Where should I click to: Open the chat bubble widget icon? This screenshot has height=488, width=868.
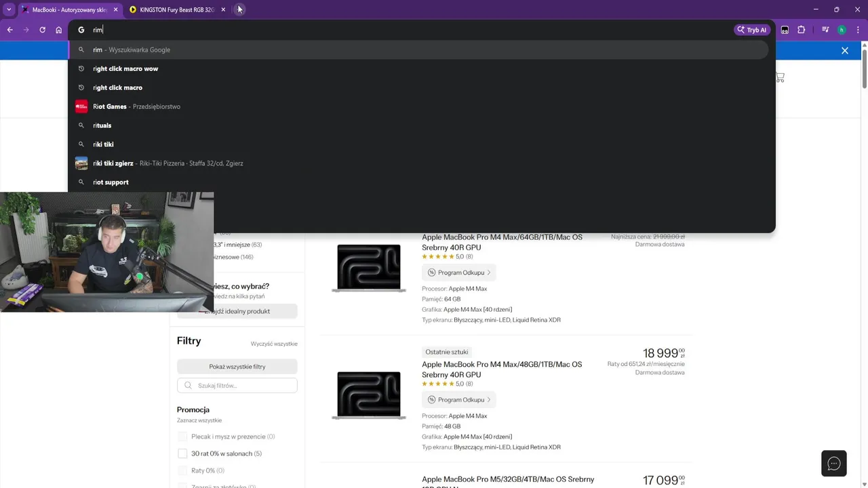pos(834,464)
